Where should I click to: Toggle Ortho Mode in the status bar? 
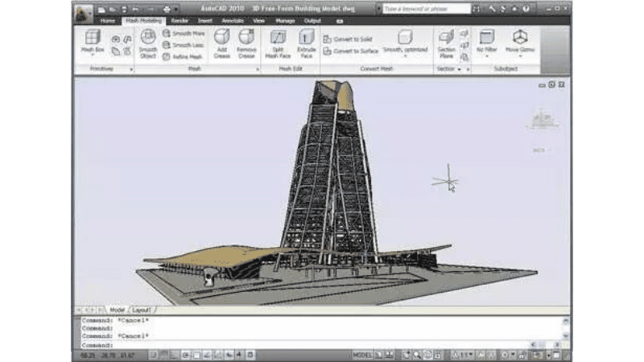tap(175, 355)
